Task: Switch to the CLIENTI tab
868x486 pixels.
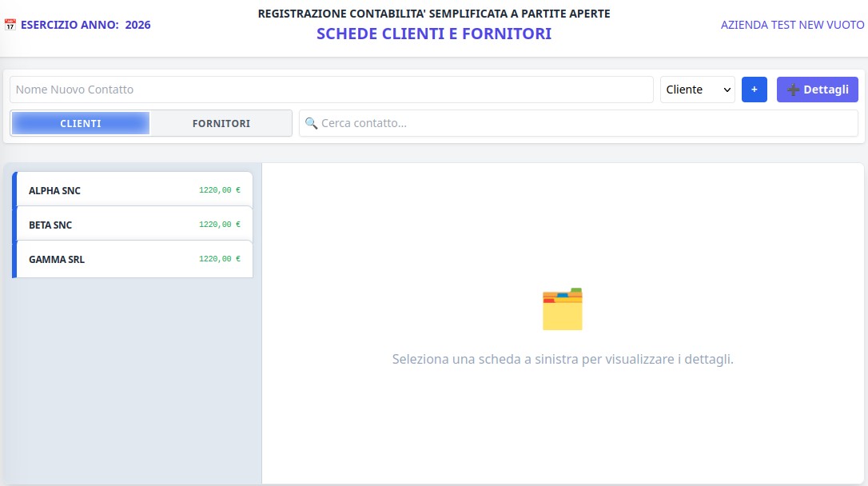Action: pos(81,123)
